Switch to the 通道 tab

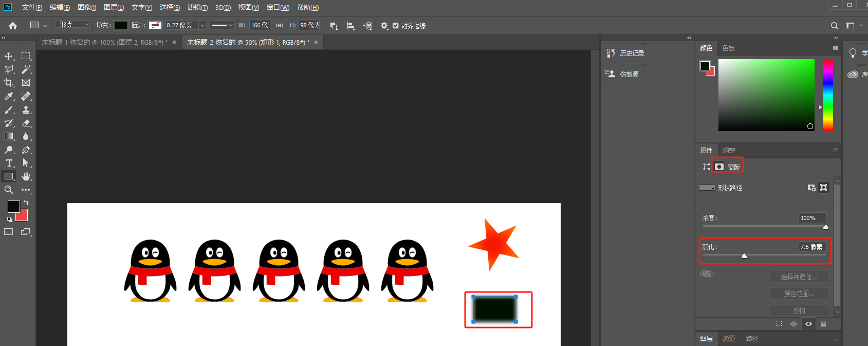pyautogui.click(x=729, y=338)
